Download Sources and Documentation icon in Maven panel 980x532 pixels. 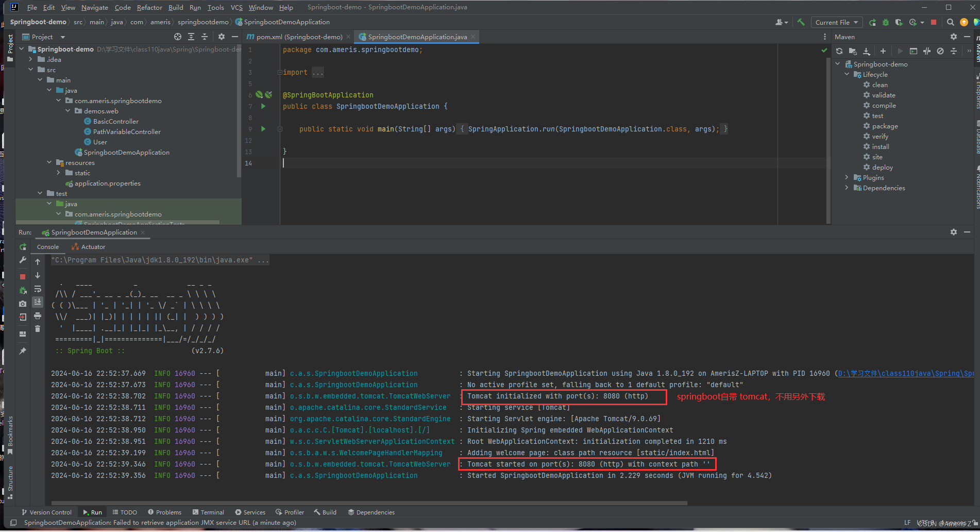[867, 51]
